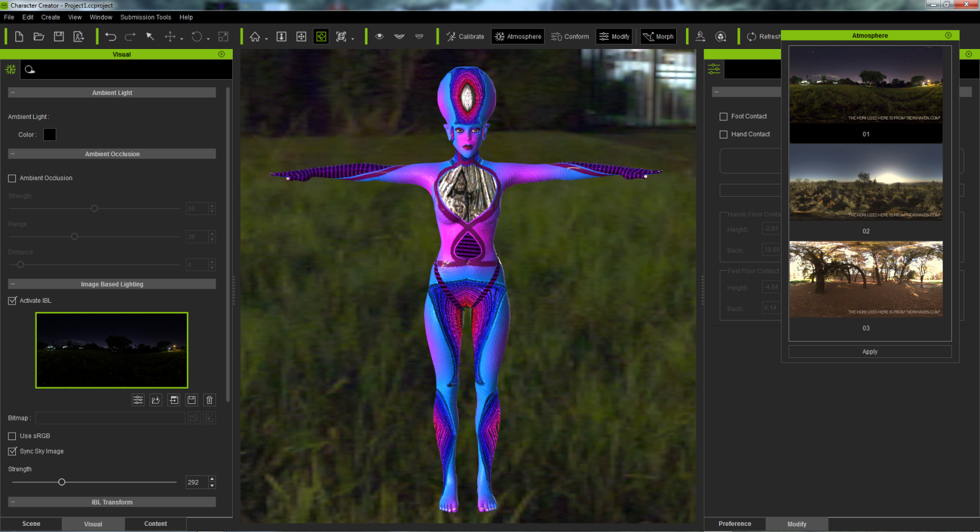Viewport: 980px width, 532px height.
Task: Open the Create menu
Action: pyautogui.click(x=51, y=17)
